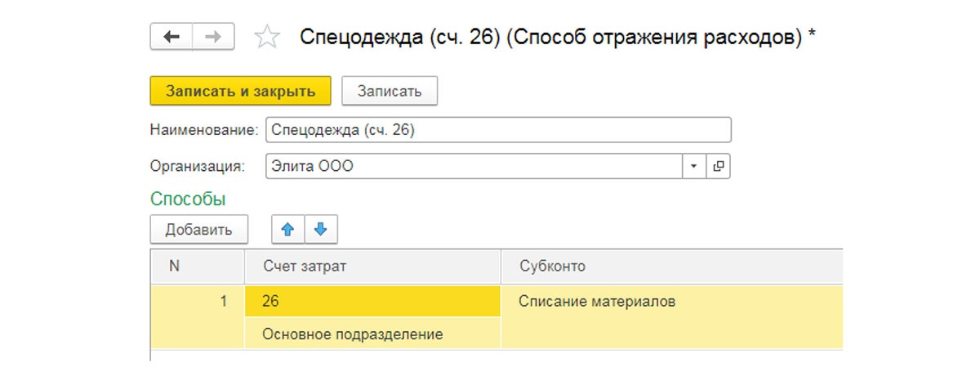Open the selected organization card icon
980x368 pixels.
[x=718, y=166]
